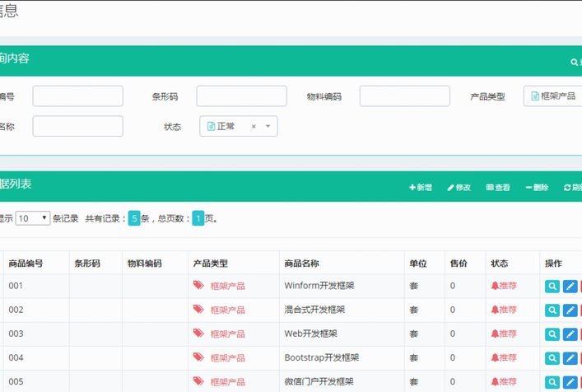Open the 产品类型 dropdown showing 框架产品

pos(553,96)
